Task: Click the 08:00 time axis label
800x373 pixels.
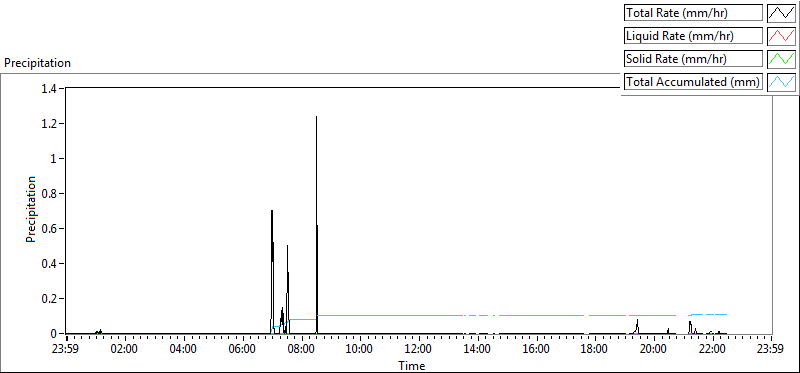Action: pos(301,350)
